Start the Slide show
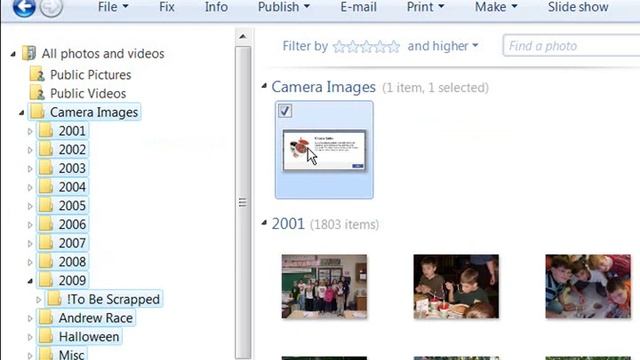The height and width of the screenshot is (360, 640). 578,7
